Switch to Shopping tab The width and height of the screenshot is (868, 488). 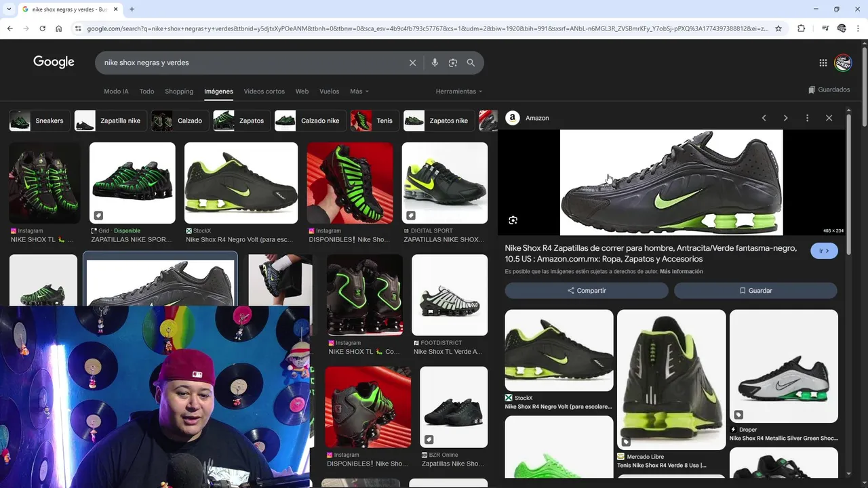[x=179, y=91]
